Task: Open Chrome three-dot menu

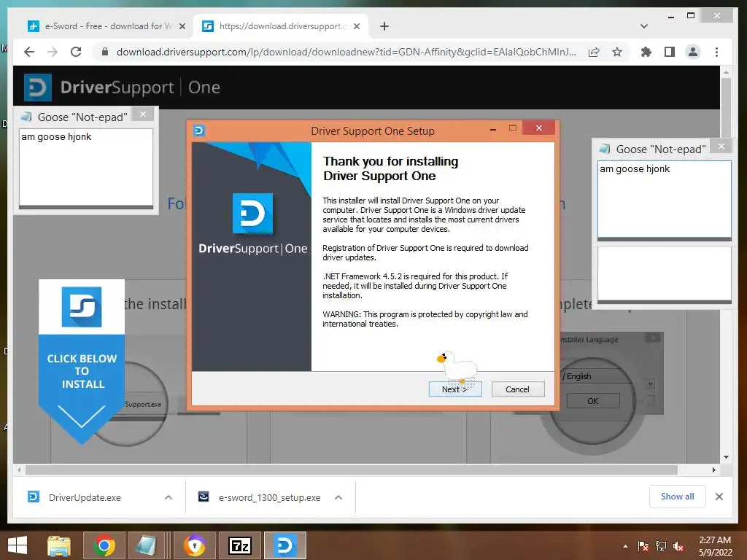Action: pyautogui.click(x=716, y=52)
